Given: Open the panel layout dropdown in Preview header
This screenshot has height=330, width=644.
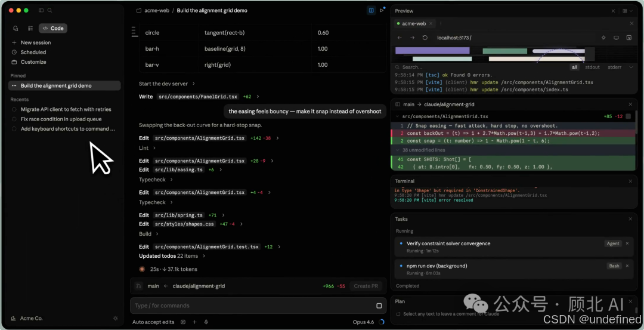Looking at the screenshot, I should pyautogui.click(x=626, y=11).
